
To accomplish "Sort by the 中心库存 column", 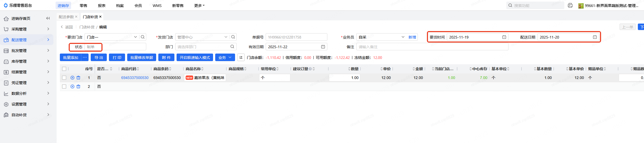I will (471, 69).
